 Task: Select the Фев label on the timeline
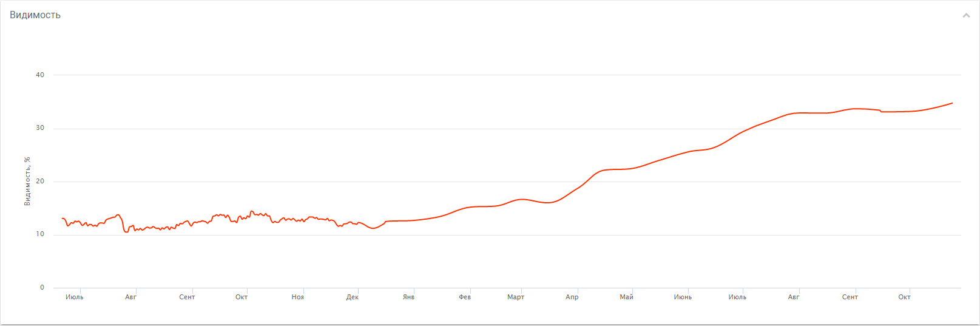[465, 297]
